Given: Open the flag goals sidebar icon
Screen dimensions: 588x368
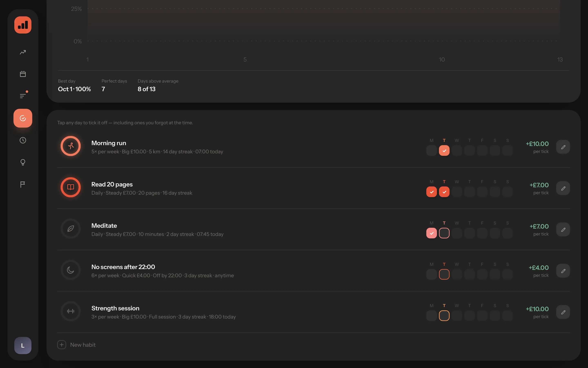Looking at the screenshot, I should pos(23,184).
